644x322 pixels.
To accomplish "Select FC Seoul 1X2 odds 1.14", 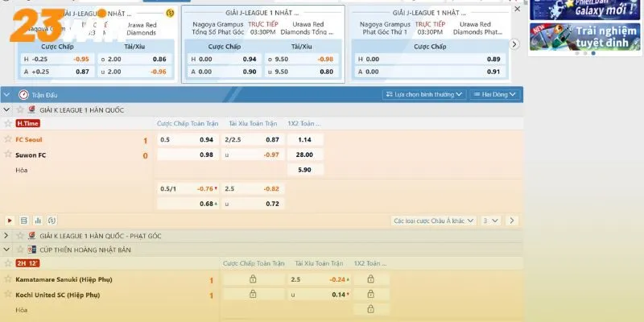I will [304, 139].
